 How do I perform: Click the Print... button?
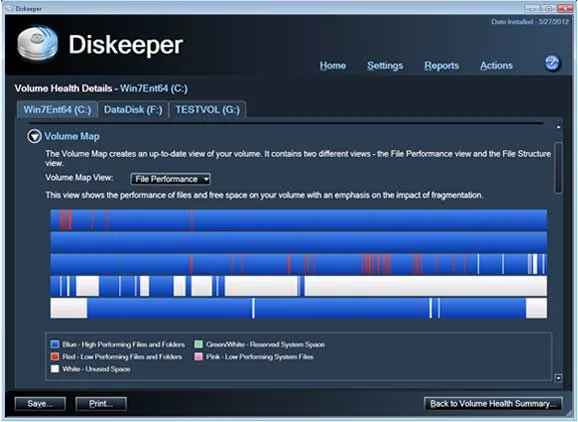pyautogui.click(x=101, y=404)
